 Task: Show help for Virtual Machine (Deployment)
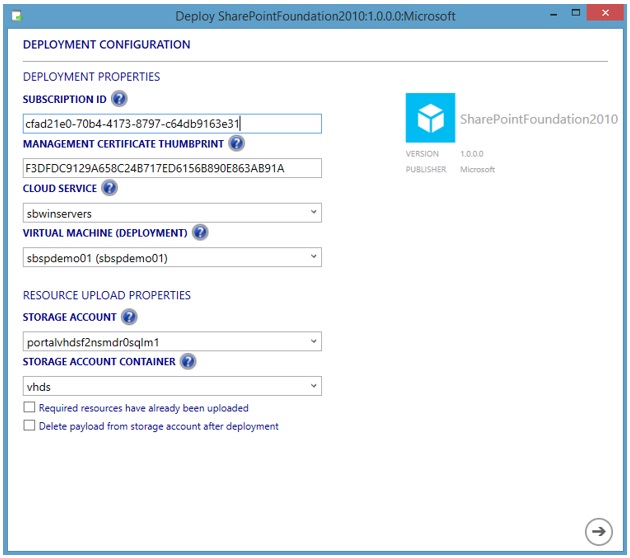[x=200, y=232]
